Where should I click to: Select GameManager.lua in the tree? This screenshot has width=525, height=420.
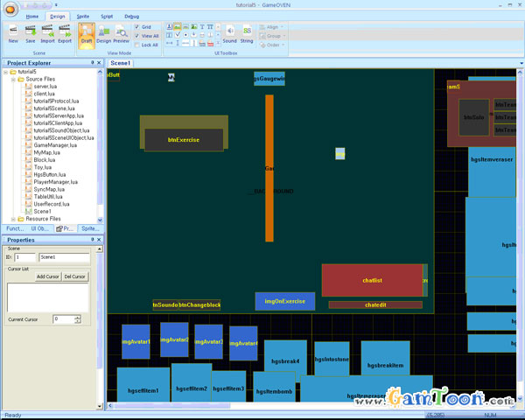click(x=55, y=145)
